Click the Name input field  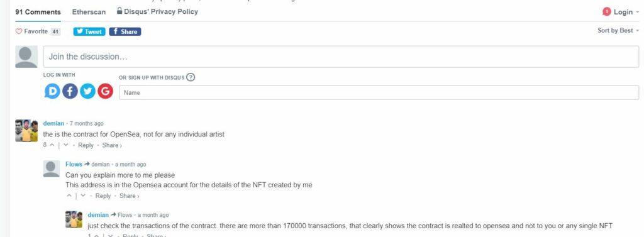pos(379,92)
